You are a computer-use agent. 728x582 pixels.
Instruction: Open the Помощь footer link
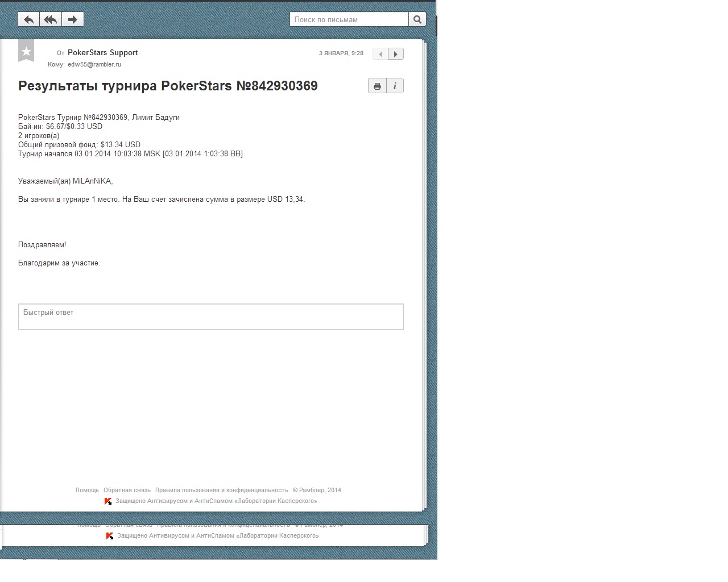click(x=87, y=490)
